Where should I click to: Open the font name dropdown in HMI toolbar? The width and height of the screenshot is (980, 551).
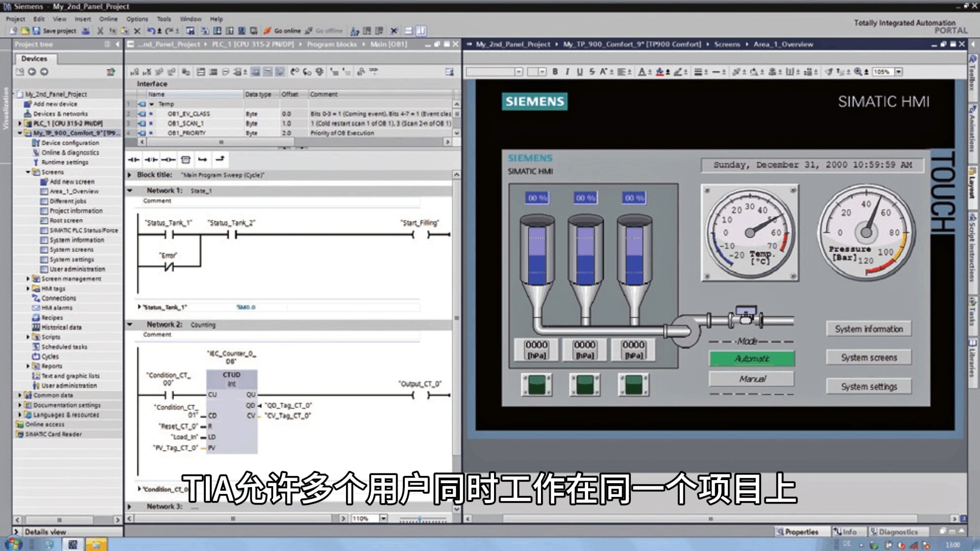pos(519,72)
